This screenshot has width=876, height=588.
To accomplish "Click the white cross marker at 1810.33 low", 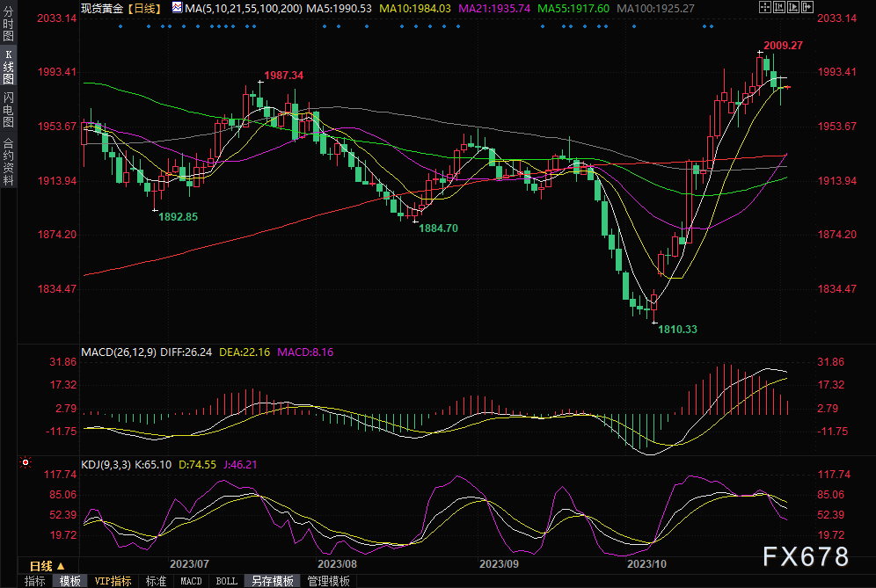I will pos(653,322).
